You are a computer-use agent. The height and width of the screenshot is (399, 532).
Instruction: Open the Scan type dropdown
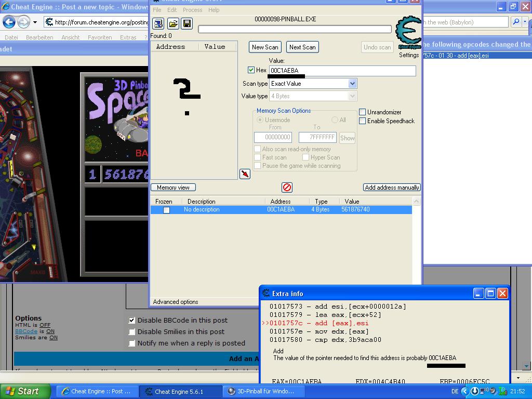(x=353, y=84)
